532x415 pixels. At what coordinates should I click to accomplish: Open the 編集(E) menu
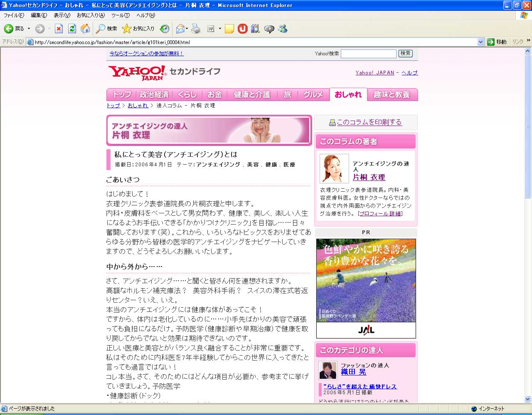click(39, 15)
